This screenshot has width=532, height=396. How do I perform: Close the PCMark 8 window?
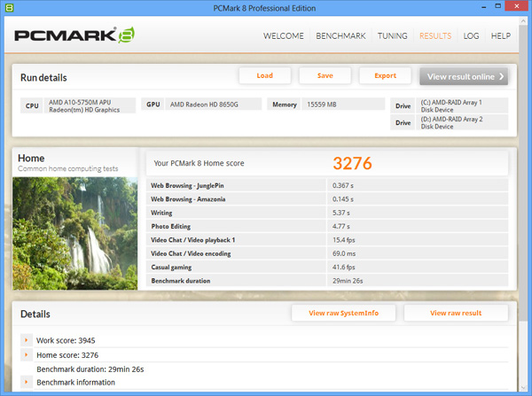[516, 6]
